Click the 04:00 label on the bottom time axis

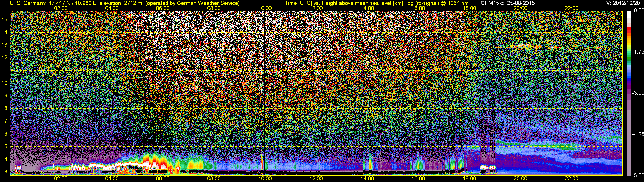click(x=112, y=179)
